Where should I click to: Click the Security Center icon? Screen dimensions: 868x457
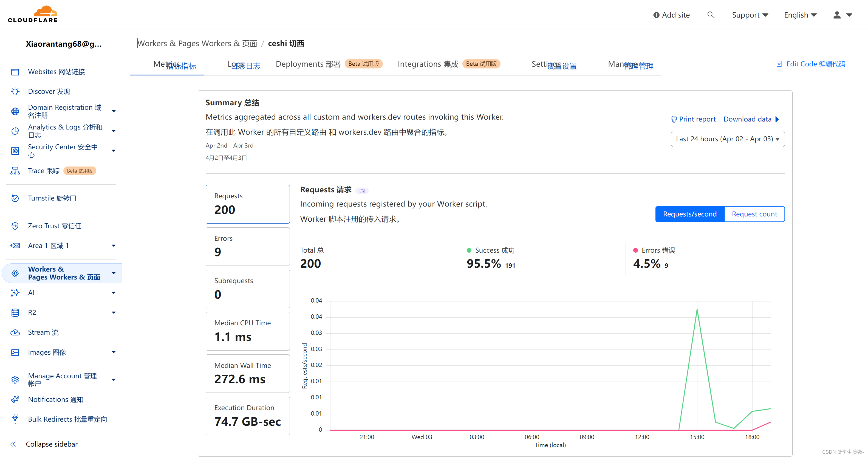click(15, 151)
